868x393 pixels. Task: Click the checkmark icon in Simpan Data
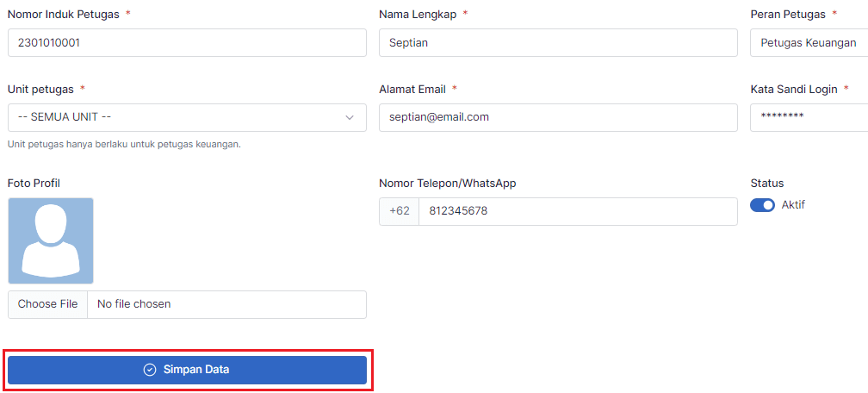click(x=150, y=370)
